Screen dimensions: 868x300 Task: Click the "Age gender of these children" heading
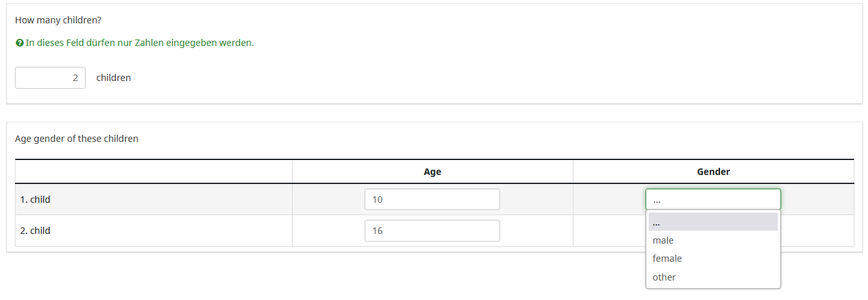click(77, 139)
